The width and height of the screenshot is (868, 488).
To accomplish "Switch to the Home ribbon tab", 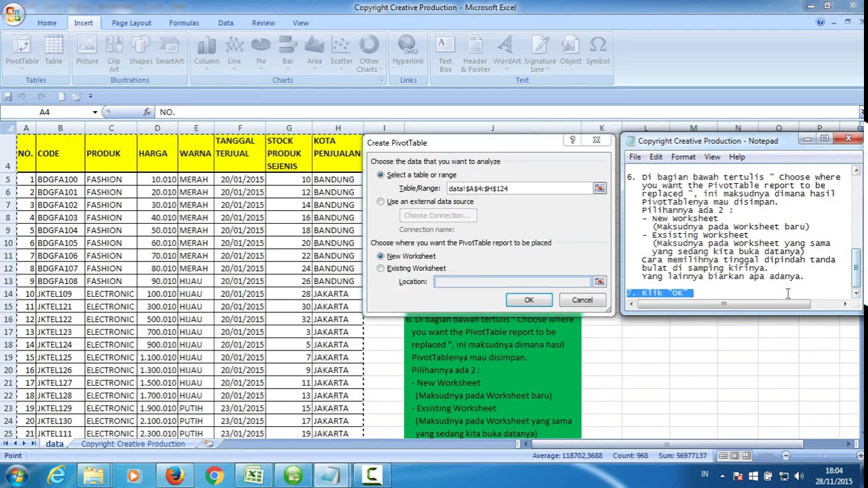I will 47,23.
